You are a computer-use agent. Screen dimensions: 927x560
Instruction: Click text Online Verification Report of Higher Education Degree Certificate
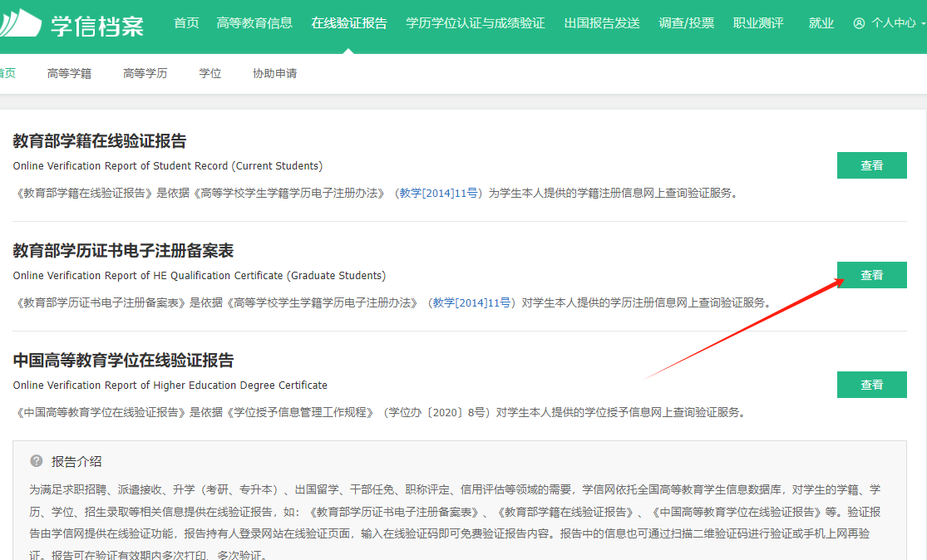[x=170, y=386]
